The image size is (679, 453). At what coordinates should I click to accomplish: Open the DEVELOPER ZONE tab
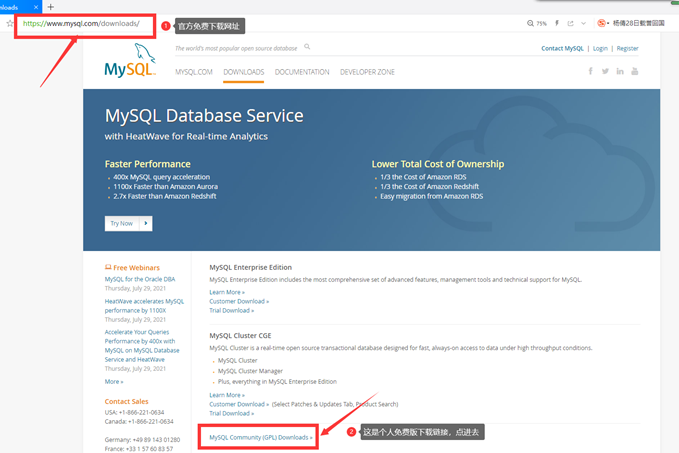pyautogui.click(x=367, y=72)
